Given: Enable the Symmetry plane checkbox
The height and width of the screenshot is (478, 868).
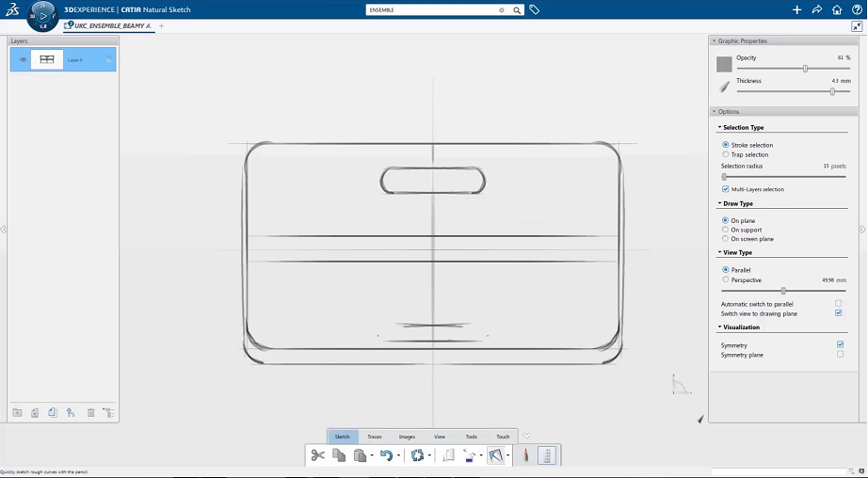Looking at the screenshot, I should 839,355.
